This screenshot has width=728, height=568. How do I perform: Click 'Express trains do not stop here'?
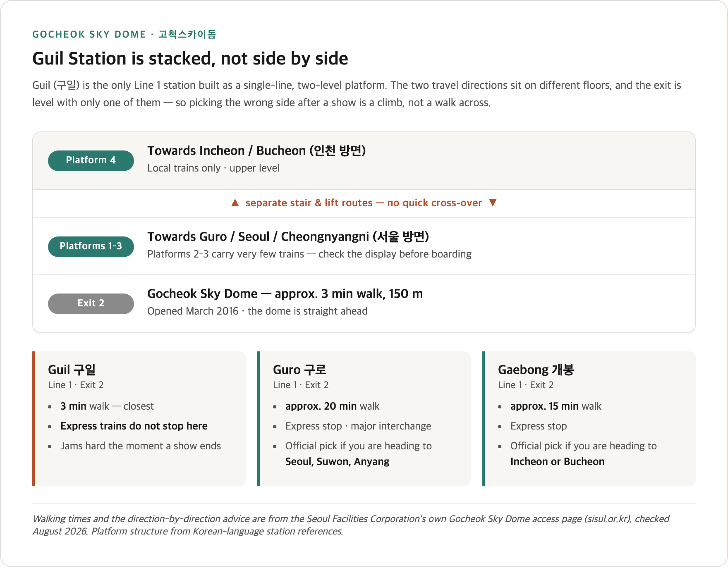(x=134, y=426)
